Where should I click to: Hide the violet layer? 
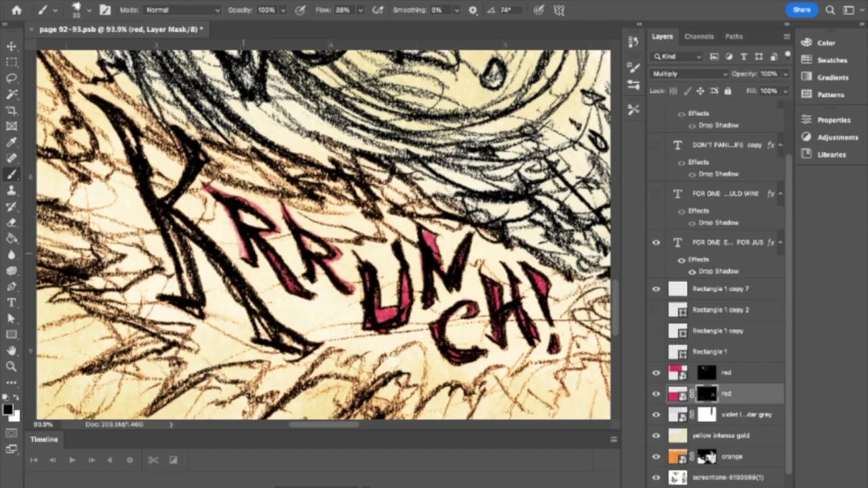pos(656,415)
